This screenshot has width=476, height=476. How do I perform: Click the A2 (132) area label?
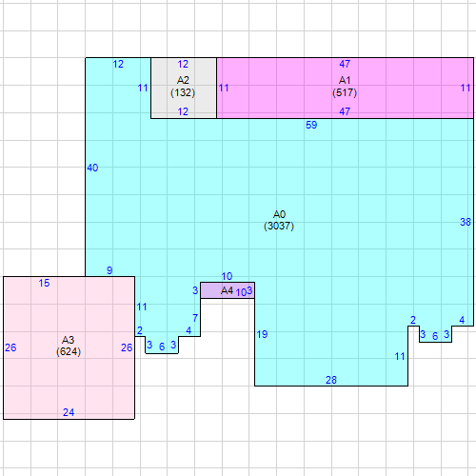(x=183, y=87)
